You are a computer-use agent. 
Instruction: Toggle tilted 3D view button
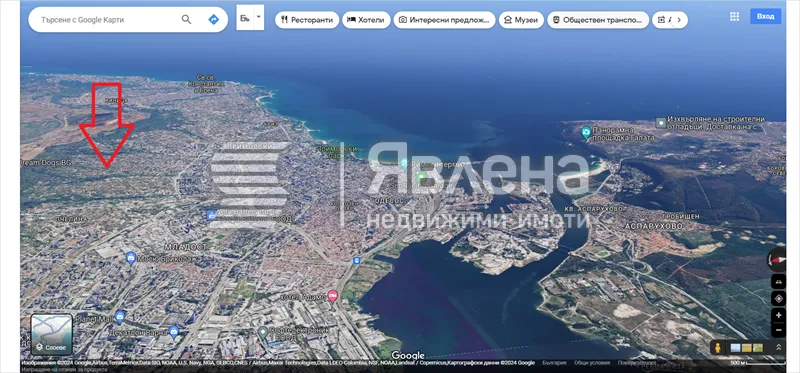(x=779, y=282)
